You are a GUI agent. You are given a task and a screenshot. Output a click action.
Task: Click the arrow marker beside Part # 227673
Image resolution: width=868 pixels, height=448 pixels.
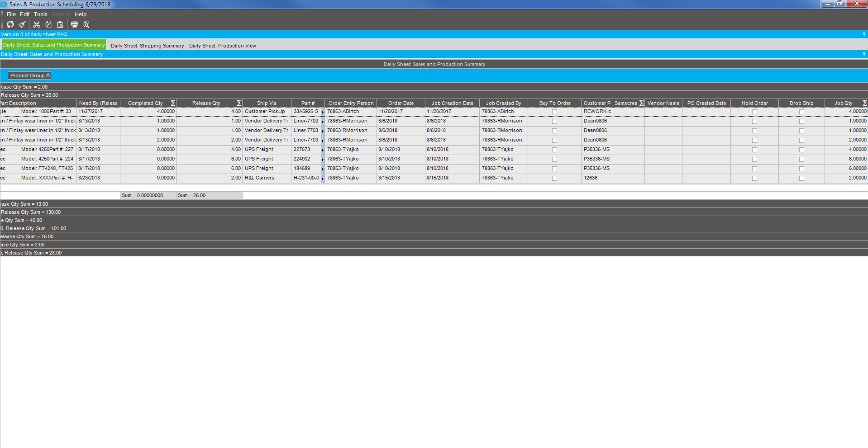tap(323, 150)
